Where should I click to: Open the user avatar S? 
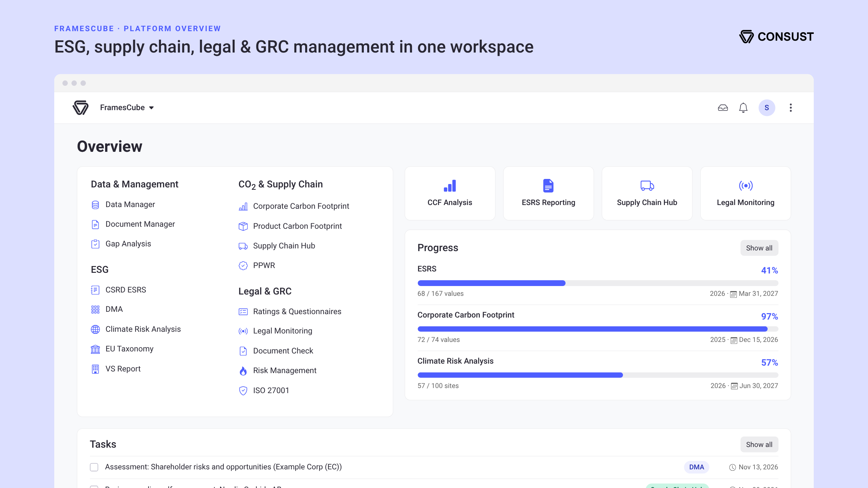pyautogui.click(x=767, y=108)
